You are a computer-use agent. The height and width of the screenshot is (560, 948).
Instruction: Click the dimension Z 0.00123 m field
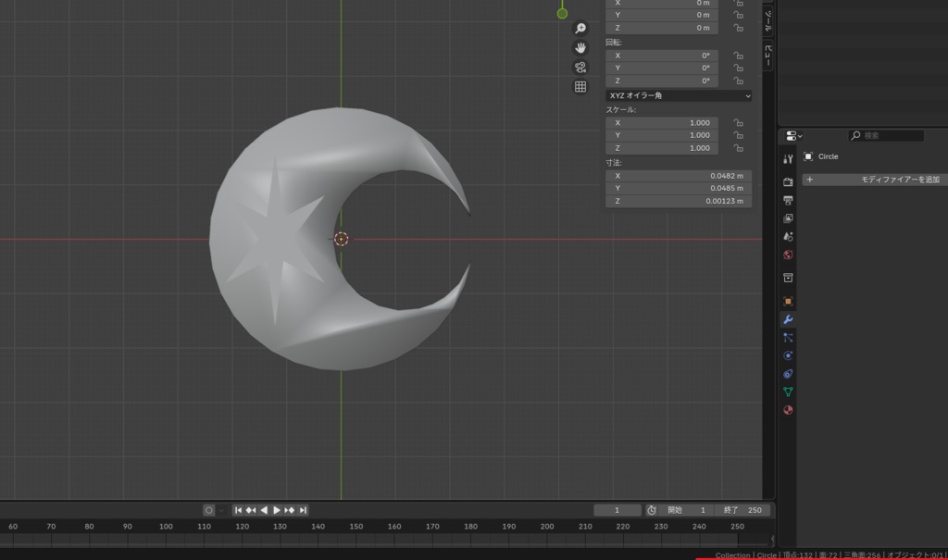[679, 202]
